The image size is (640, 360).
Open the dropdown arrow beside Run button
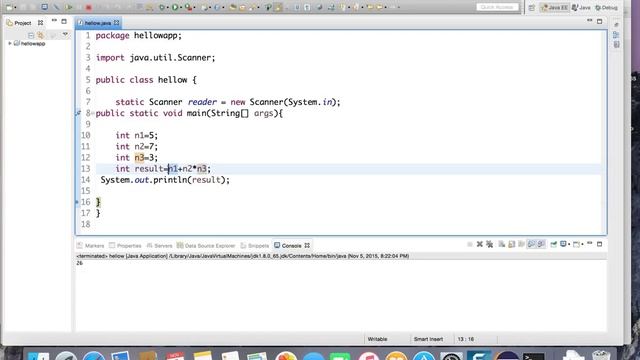181,7
